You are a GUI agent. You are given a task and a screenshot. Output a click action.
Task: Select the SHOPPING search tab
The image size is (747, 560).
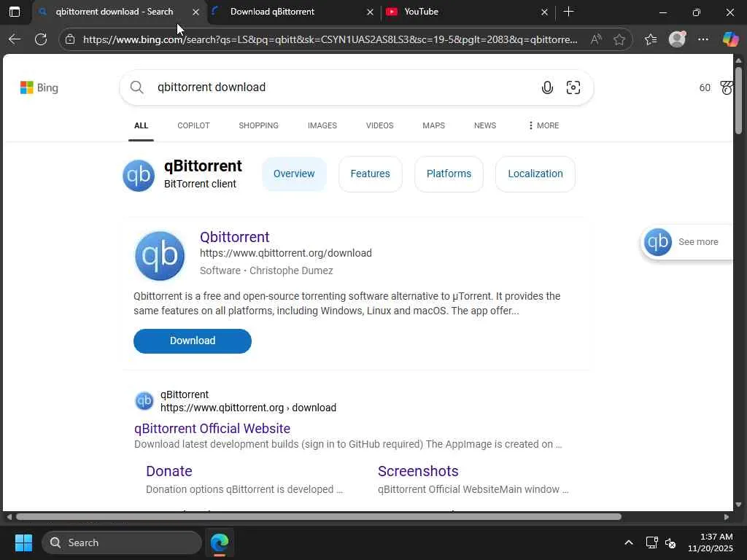259,125
